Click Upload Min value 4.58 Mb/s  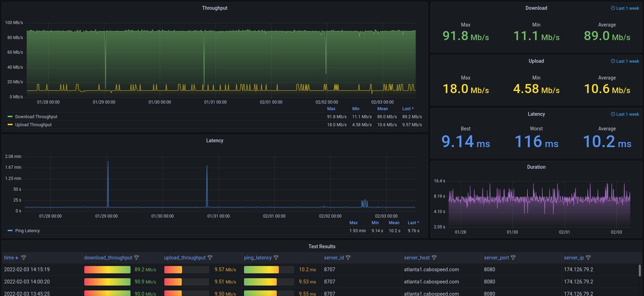[x=536, y=89]
